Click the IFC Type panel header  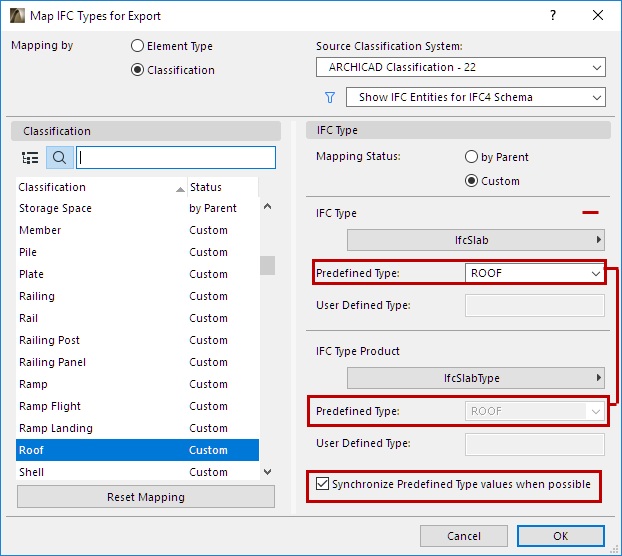[458, 130]
